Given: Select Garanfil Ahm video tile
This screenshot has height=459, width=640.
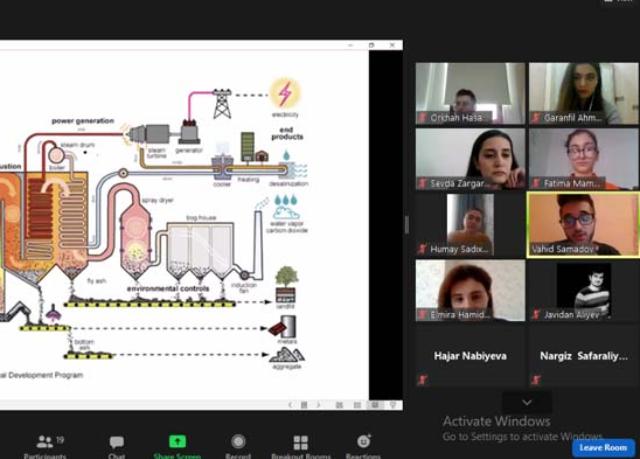Looking at the screenshot, I should [x=584, y=93].
